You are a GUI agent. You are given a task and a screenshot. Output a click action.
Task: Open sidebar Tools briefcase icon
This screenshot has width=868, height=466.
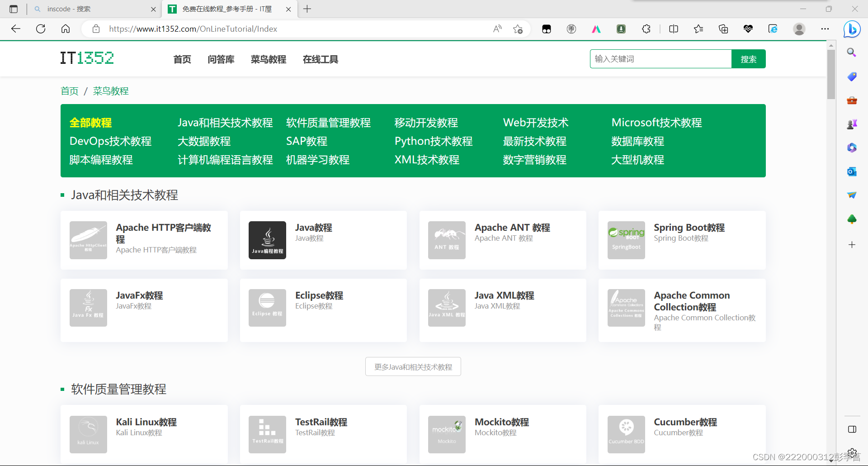click(852, 100)
